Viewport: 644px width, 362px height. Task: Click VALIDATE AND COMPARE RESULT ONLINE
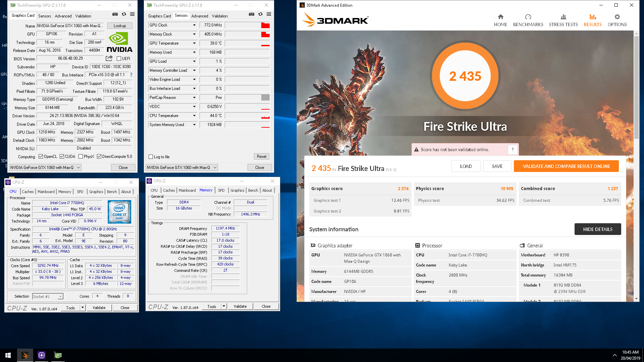point(566,166)
